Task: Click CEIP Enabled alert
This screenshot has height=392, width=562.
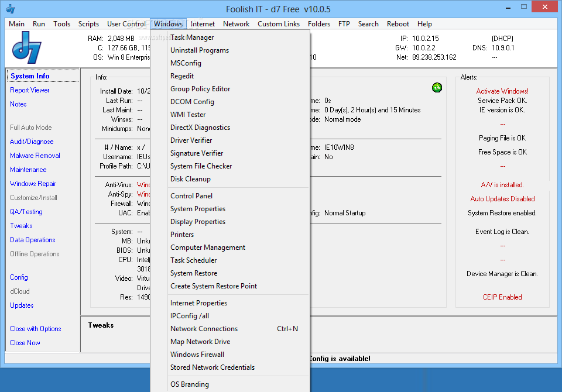Action: (502, 297)
